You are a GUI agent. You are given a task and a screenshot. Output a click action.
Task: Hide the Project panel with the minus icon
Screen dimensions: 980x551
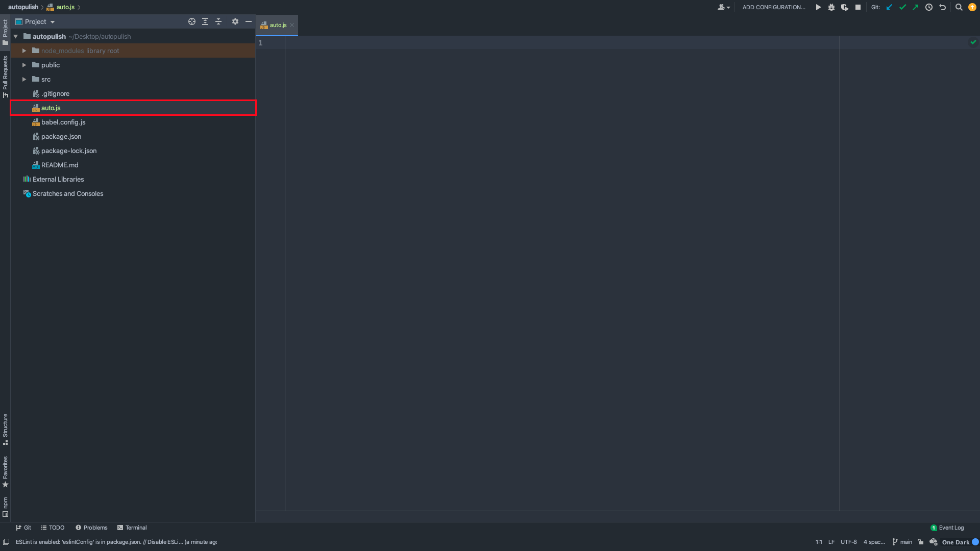(249, 21)
